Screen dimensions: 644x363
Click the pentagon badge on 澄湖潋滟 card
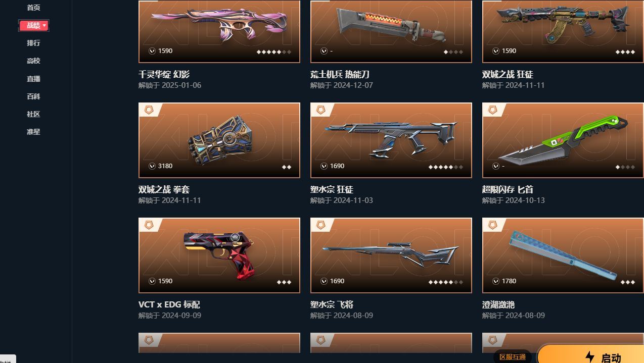493,225
